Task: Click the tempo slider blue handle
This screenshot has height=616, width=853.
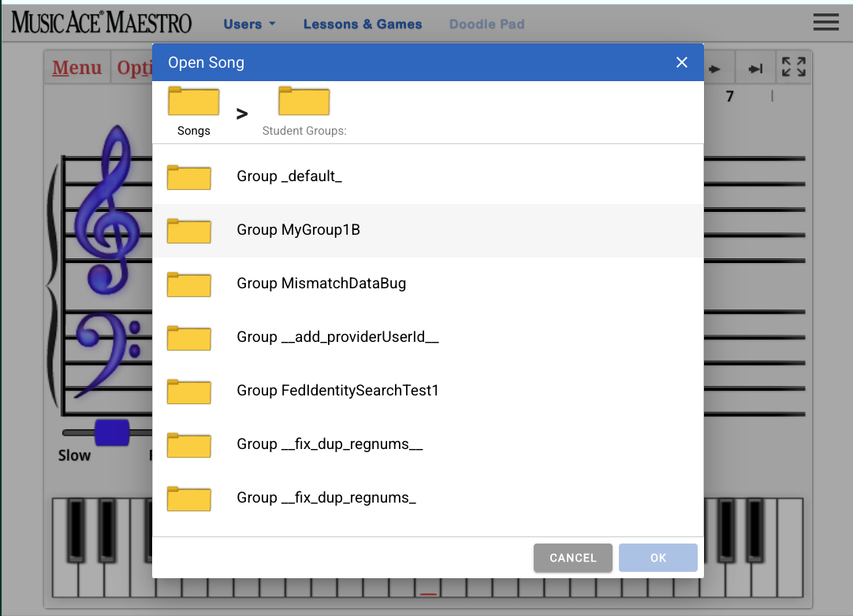Action: (112, 432)
